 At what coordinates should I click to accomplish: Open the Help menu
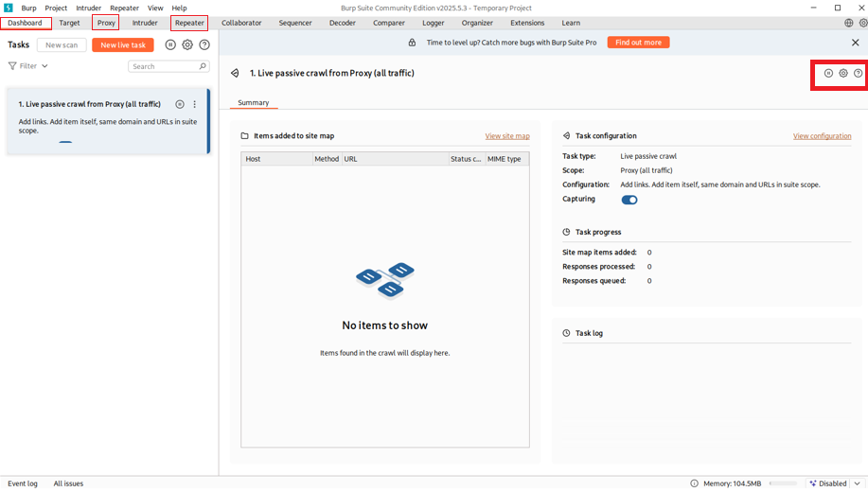179,8
